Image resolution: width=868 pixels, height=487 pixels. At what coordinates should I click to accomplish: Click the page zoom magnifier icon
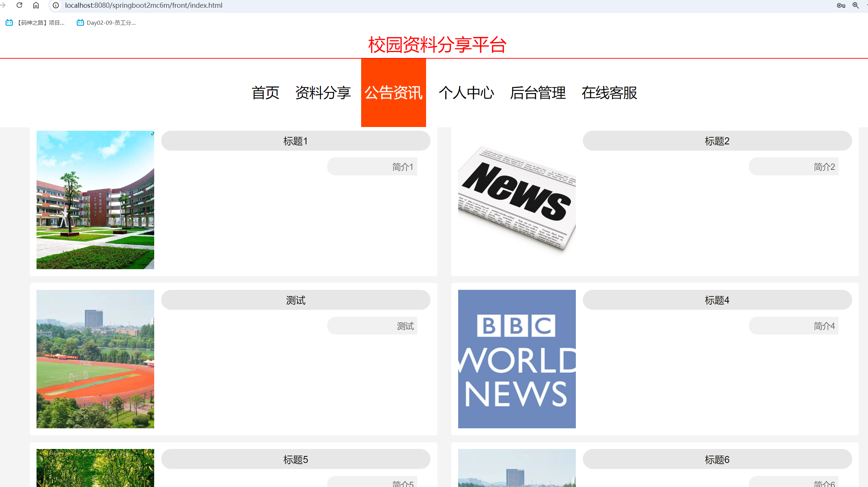[x=856, y=6]
